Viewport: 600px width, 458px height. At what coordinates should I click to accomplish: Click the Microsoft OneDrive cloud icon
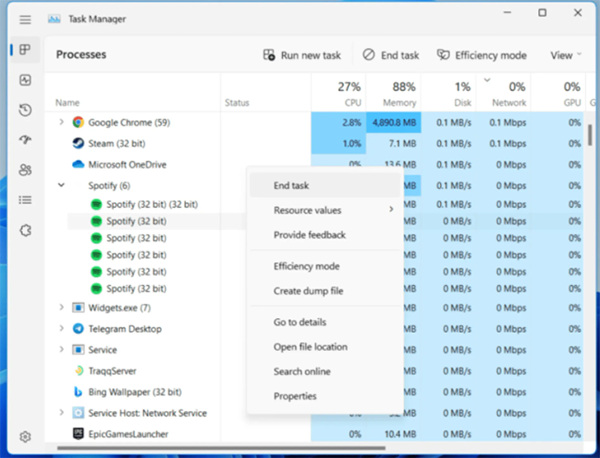(x=78, y=165)
